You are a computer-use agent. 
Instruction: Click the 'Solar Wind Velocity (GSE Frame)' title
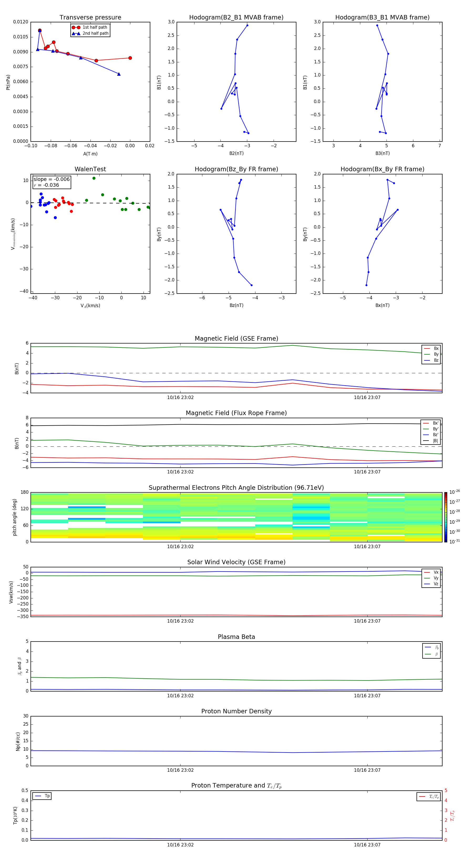point(236,562)
